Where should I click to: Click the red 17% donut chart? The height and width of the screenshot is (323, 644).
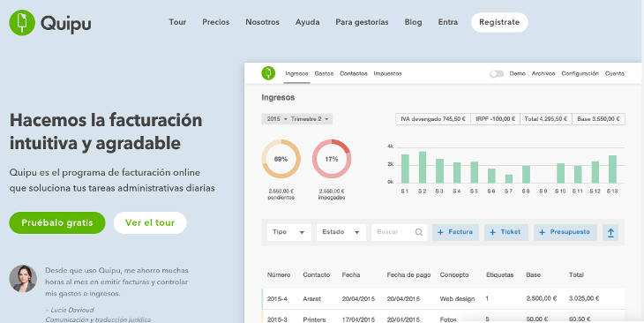coord(332,159)
